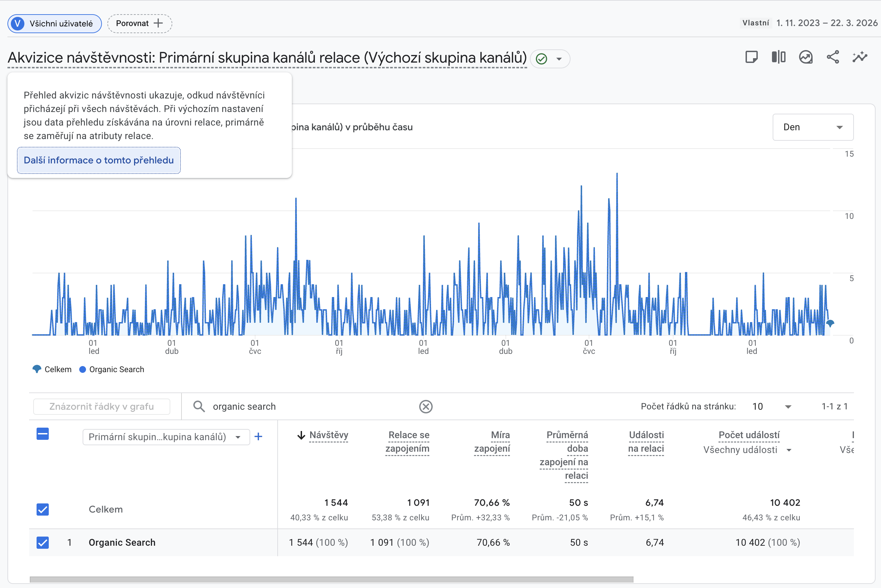881x588 pixels.
Task: Click the share report icon
Action: tap(833, 57)
